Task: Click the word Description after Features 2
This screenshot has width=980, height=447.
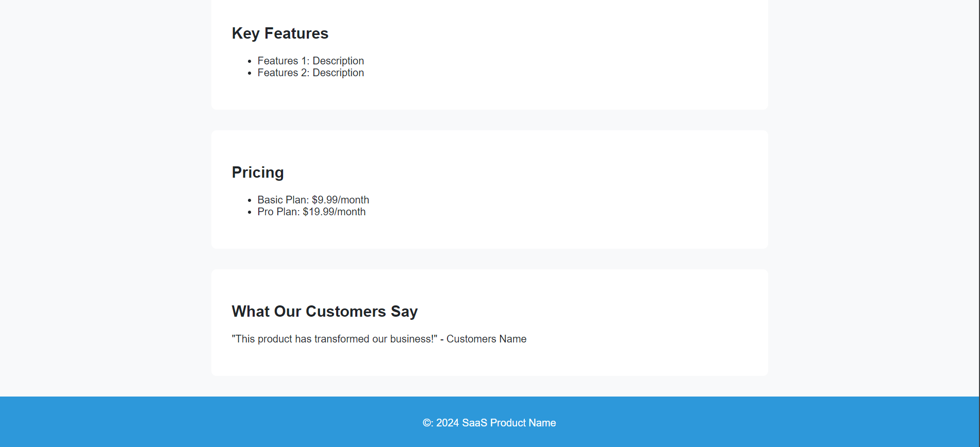Action: pos(338,73)
